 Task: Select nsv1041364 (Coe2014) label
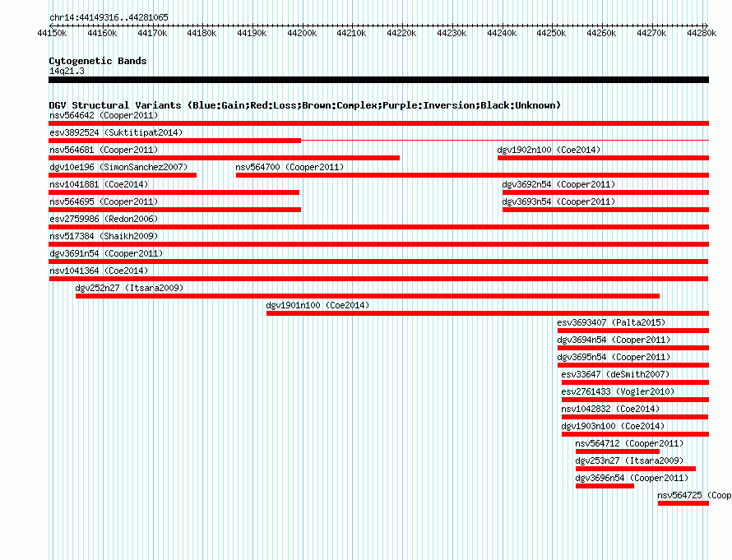pyautogui.click(x=99, y=271)
